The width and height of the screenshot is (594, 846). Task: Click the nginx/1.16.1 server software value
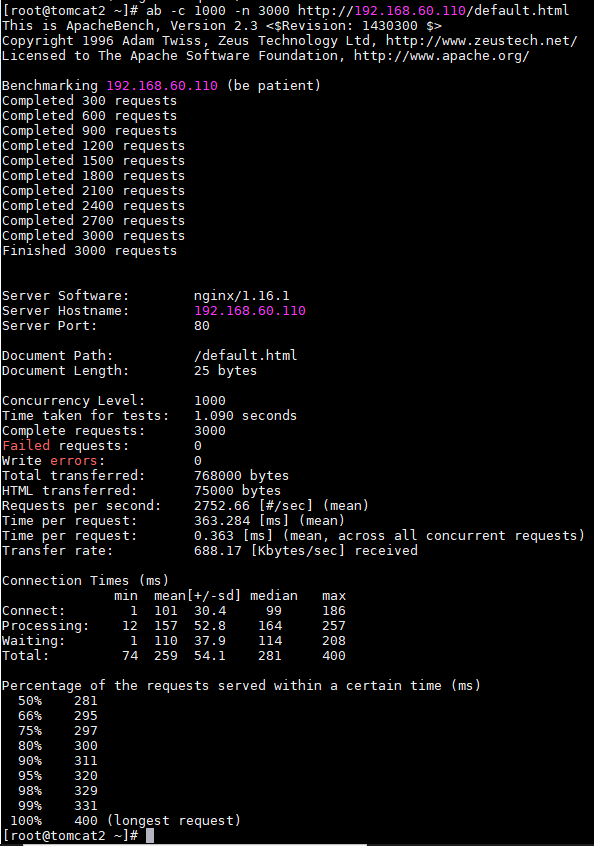click(242, 295)
